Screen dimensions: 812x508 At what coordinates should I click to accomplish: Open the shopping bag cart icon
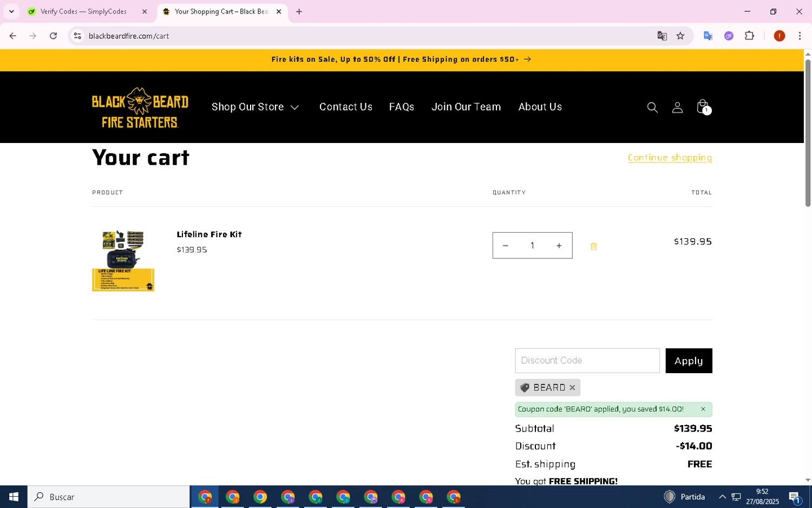[x=703, y=107]
